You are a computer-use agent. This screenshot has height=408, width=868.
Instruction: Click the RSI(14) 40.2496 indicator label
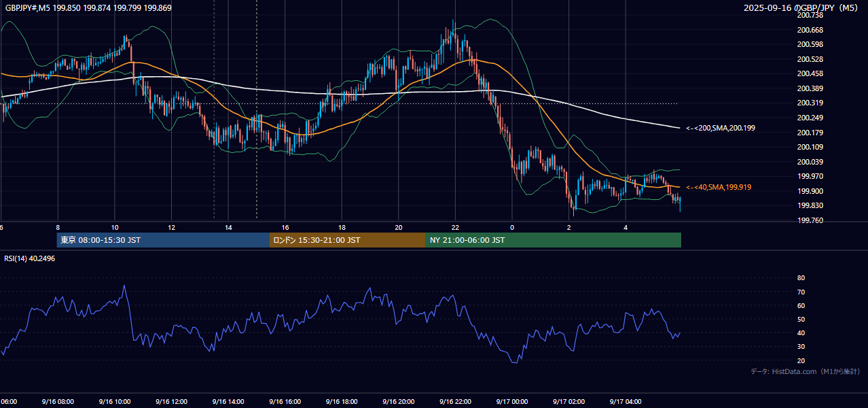30,258
